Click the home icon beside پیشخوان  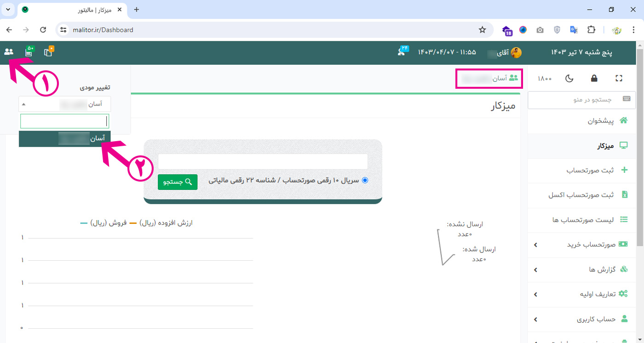[x=624, y=120]
